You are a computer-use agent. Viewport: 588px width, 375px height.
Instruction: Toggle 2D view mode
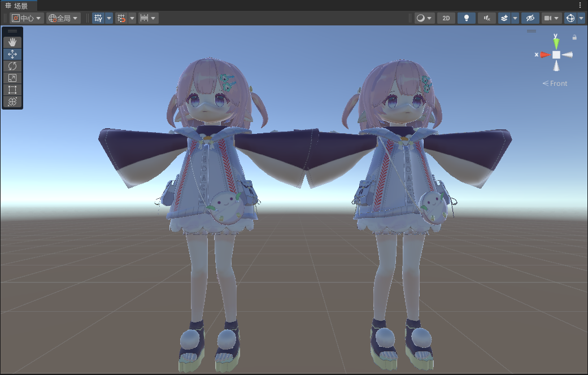pyautogui.click(x=446, y=18)
